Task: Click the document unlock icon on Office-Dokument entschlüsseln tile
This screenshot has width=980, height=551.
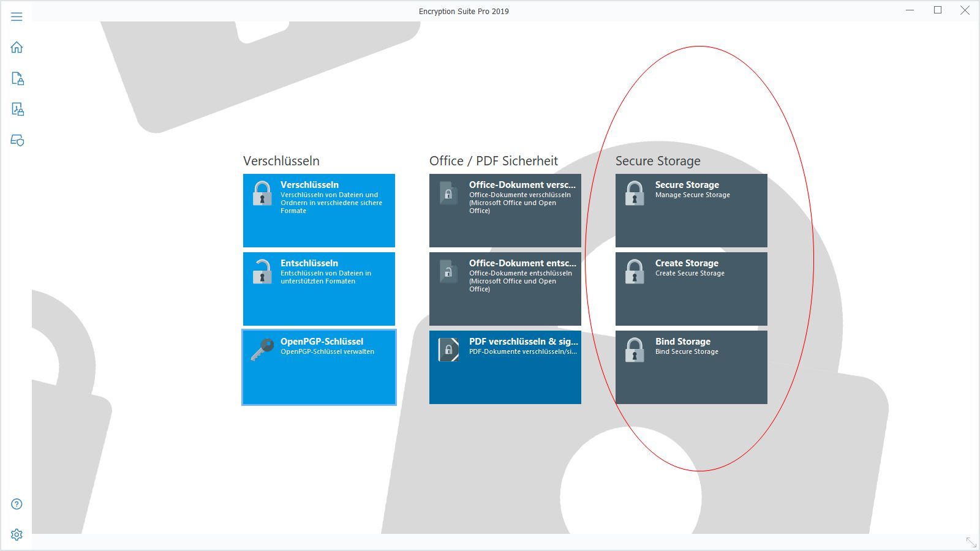Action: [x=448, y=271]
